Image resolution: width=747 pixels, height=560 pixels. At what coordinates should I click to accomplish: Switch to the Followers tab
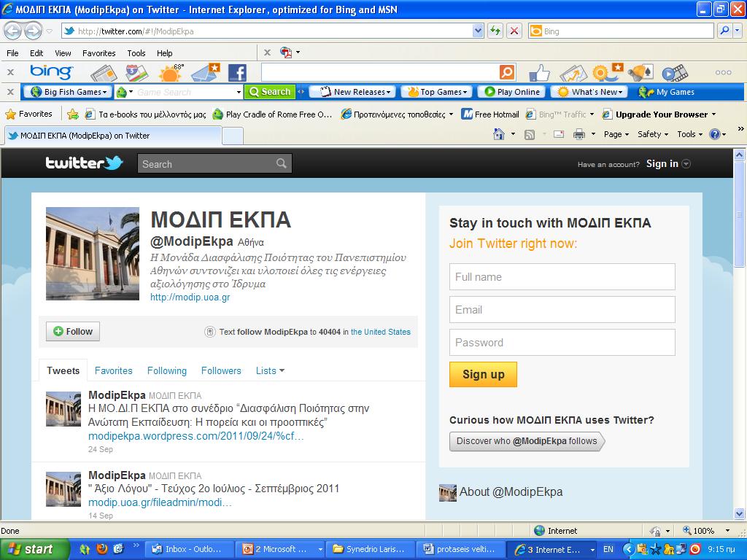pos(221,370)
